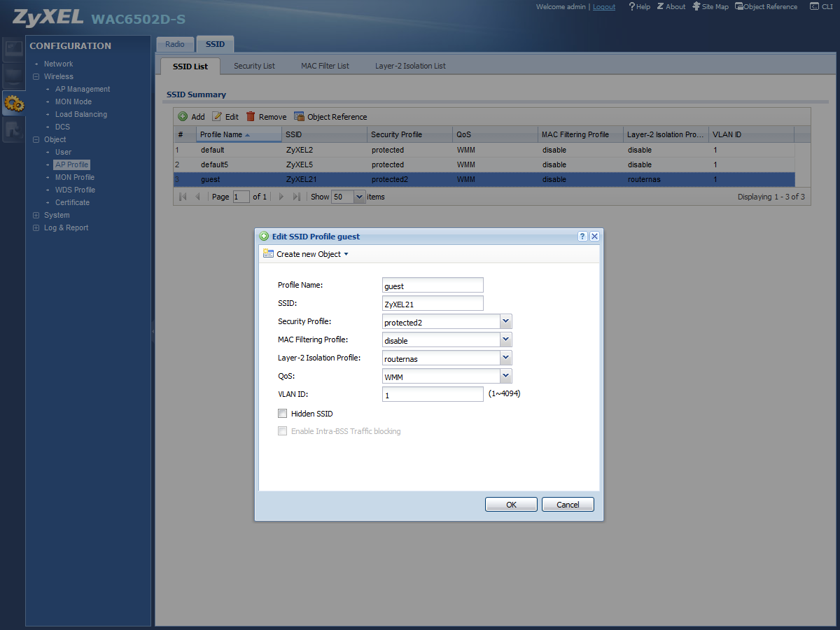This screenshot has width=840, height=630.
Task: Click the Logout link
Action: (x=604, y=6)
